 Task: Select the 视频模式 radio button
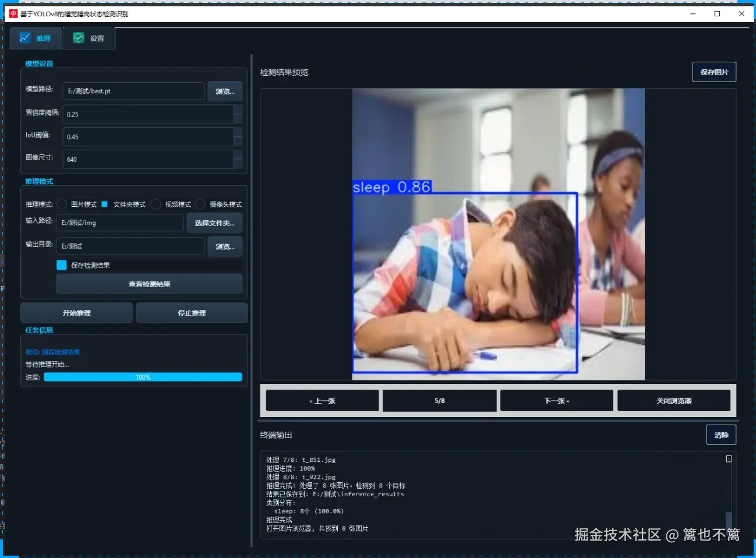(x=156, y=204)
